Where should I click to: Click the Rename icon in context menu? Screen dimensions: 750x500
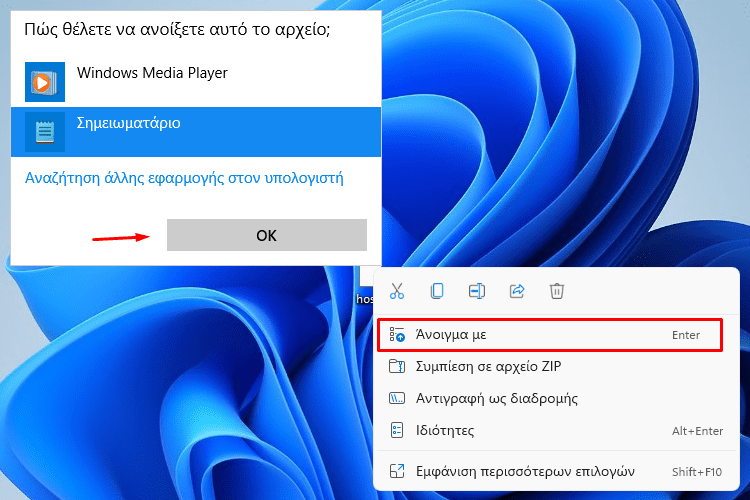click(477, 291)
